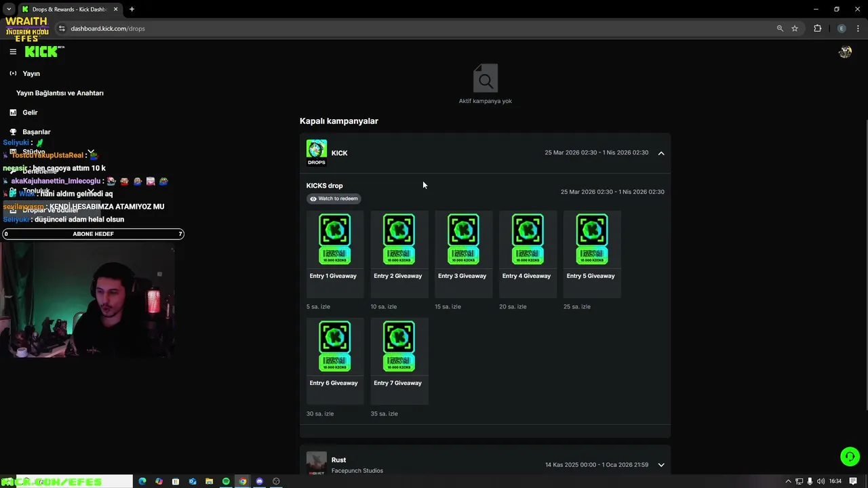Select the Entry 5 Giveaway drop card
This screenshot has width=868, height=488.
tap(592, 254)
